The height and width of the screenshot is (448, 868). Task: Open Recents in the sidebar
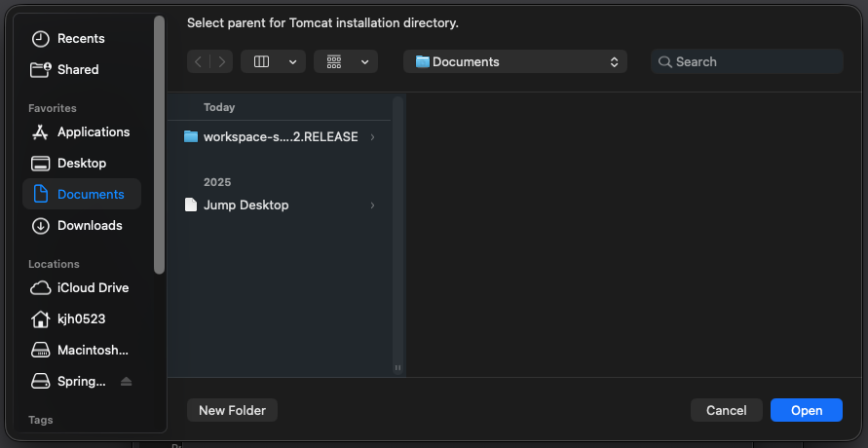(81, 39)
